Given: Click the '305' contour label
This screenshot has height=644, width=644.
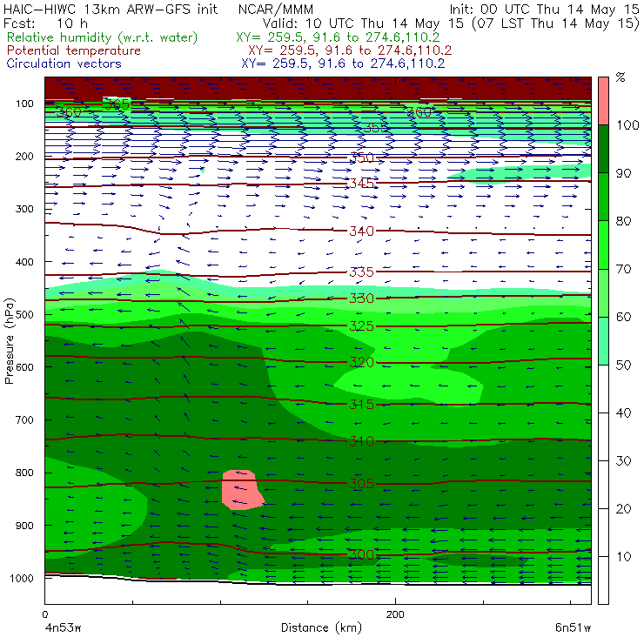Looking at the screenshot, I should tap(361, 483).
